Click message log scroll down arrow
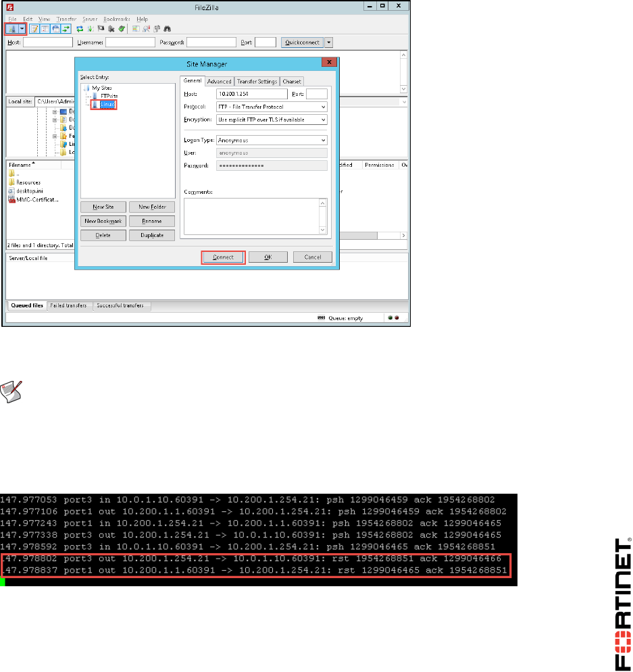This screenshot has width=633, height=672. (403, 88)
